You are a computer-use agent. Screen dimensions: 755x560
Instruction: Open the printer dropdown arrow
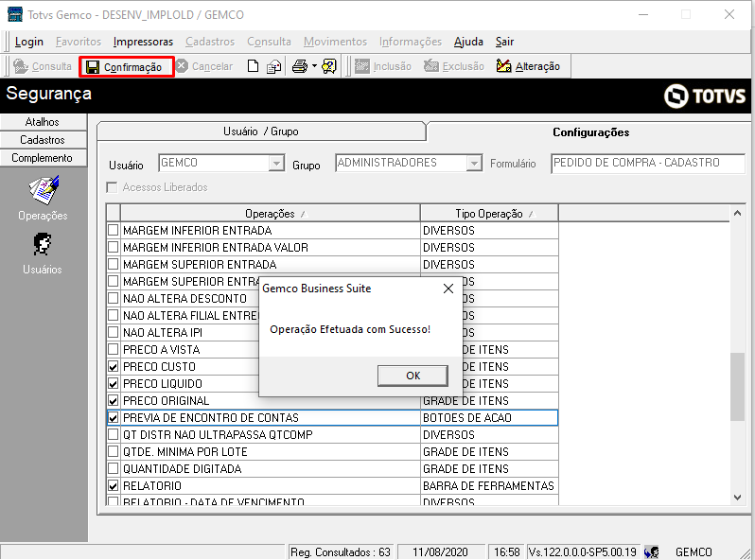314,66
